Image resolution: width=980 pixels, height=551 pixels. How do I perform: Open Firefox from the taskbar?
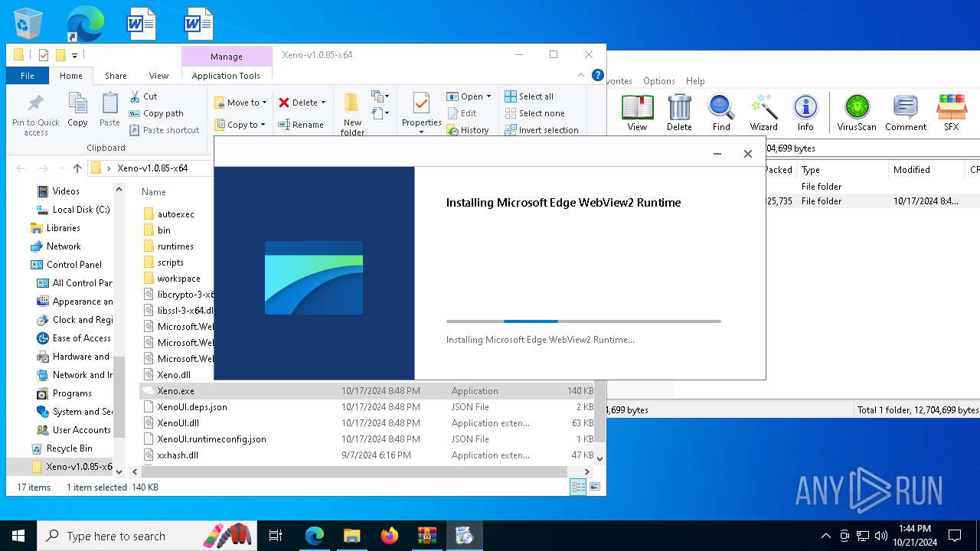(x=390, y=536)
